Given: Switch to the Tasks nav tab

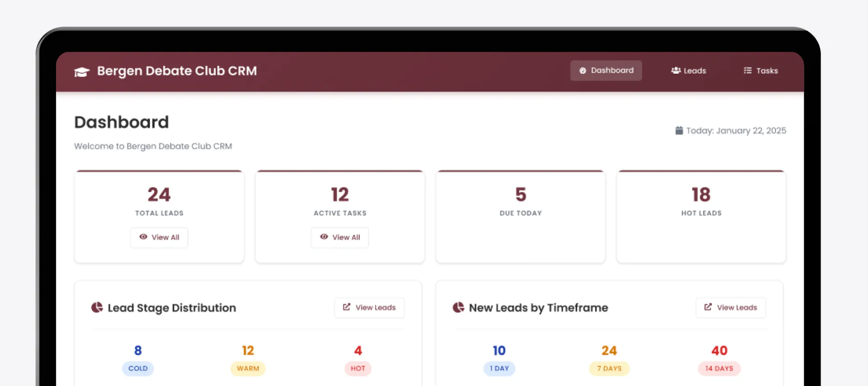Looking at the screenshot, I should point(761,71).
